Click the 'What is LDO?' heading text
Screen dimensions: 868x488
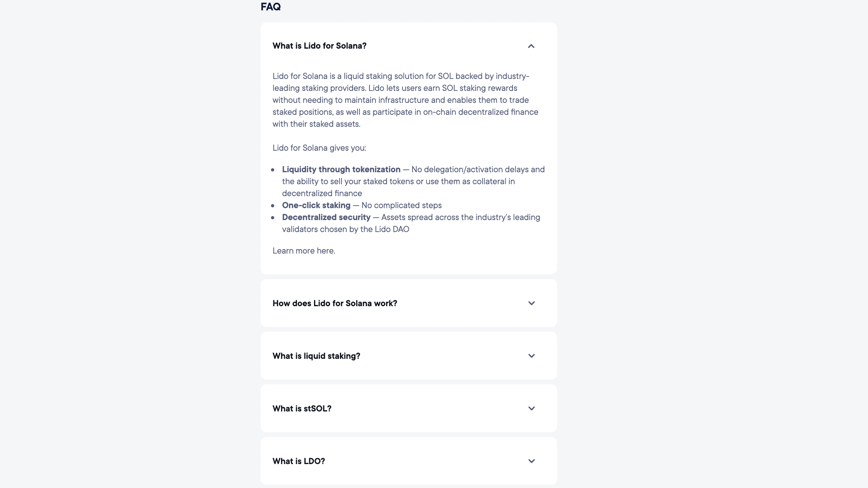298,461
